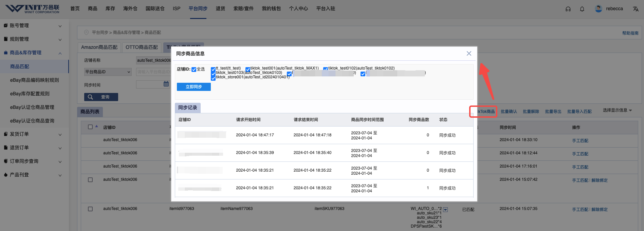Click the 立即同步 button
This screenshot has height=231, width=644.
coord(194,87)
